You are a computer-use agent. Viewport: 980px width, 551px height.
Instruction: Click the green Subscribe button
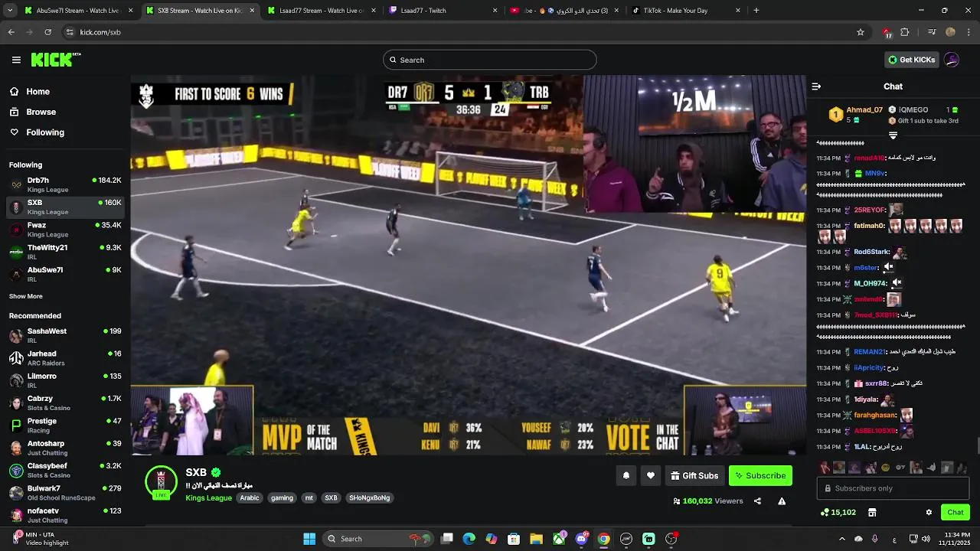pyautogui.click(x=760, y=475)
